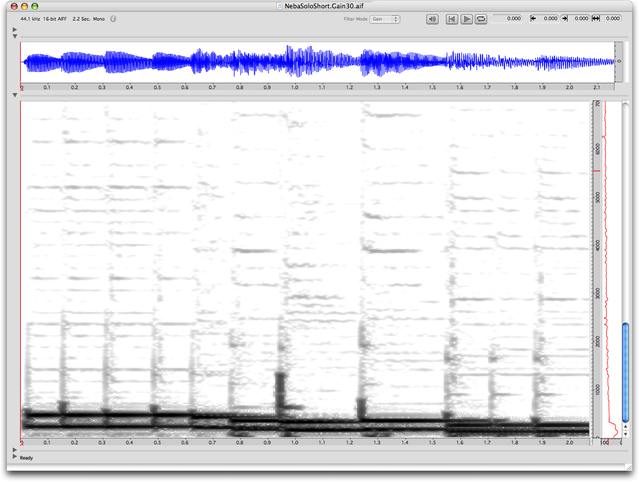The height and width of the screenshot is (482, 639).
Task: Click the current time position field
Action: [x=510, y=19]
